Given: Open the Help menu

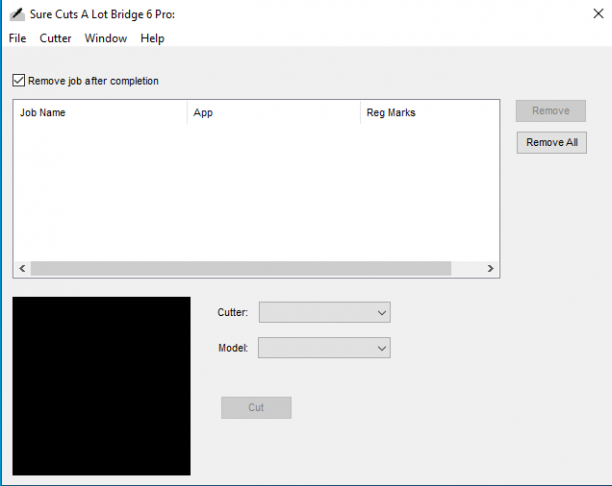Looking at the screenshot, I should [152, 38].
